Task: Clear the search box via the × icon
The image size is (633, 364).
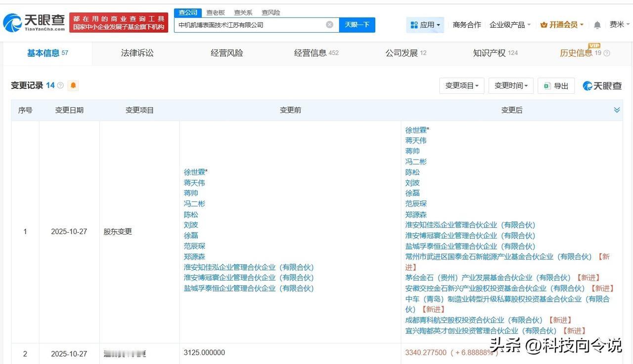Action: (x=329, y=24)
